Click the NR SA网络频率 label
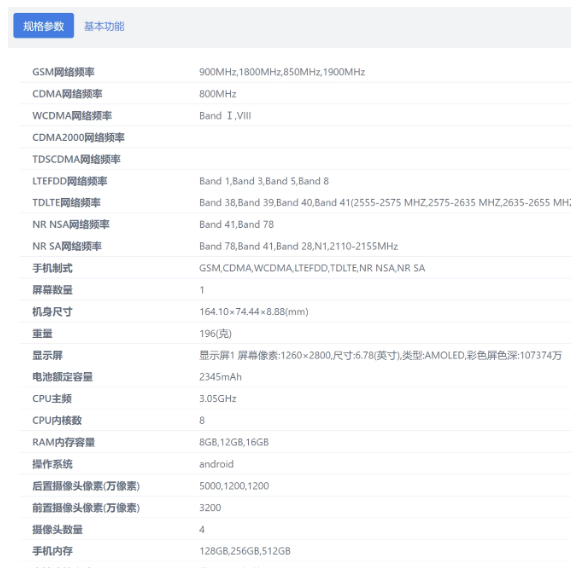The image size is (571, 568). pyautogui.click(x=67, y=246)
